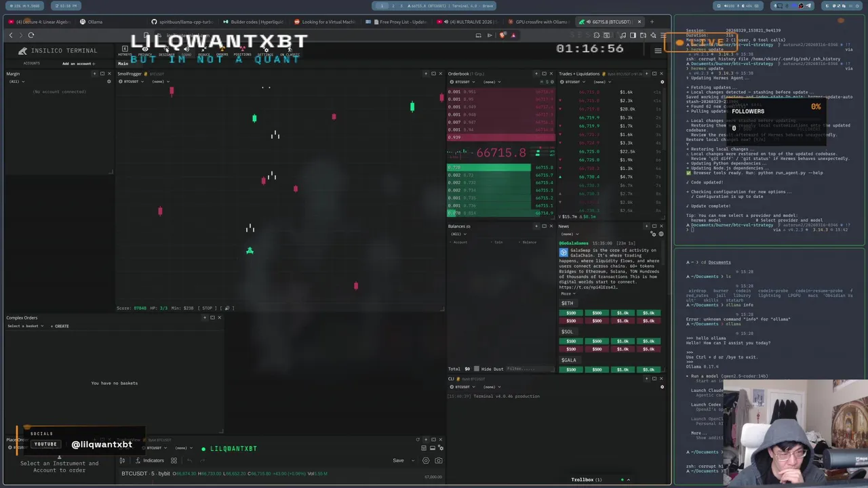Open the CLI panel settings gear
The width and height of the screenshot is (868, 488).
(x=662, y=387)
